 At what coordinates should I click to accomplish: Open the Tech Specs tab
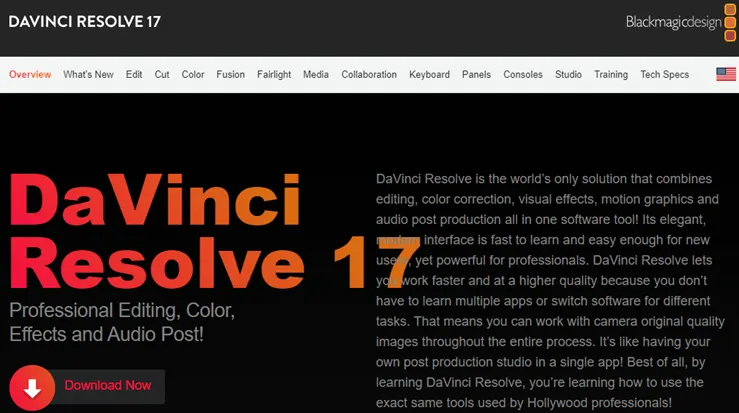coord(665,74)
